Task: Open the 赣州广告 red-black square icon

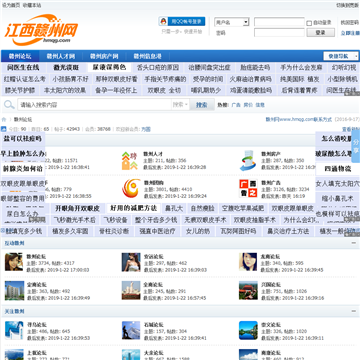Action: click(248, 189)
